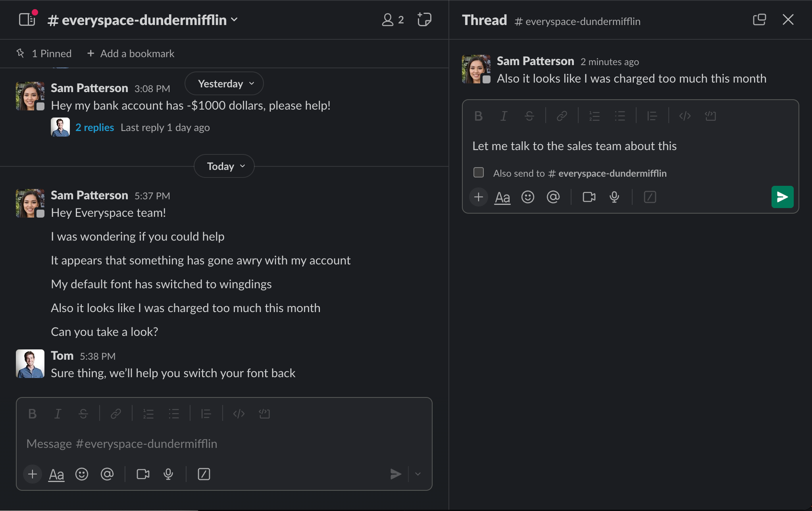812x511 pixels.
Task: Insert an emoji in the thread reply
Action: tap(529, 197)
